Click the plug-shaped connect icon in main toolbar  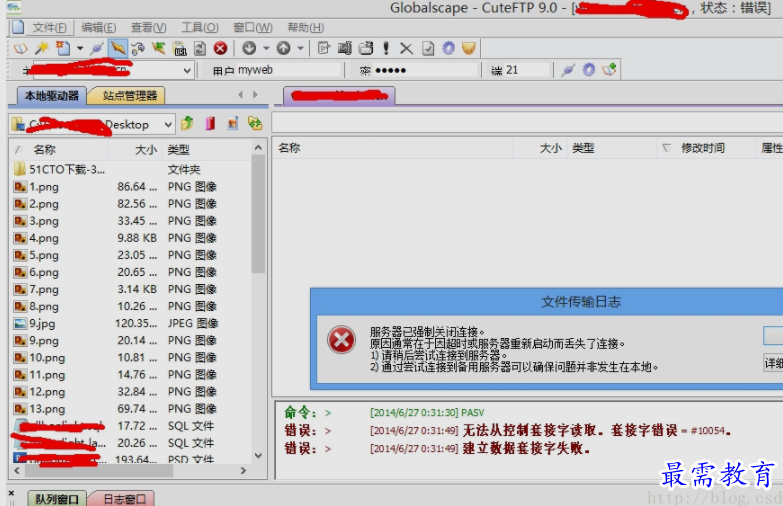pyautogui.click(x=97, y=48)
